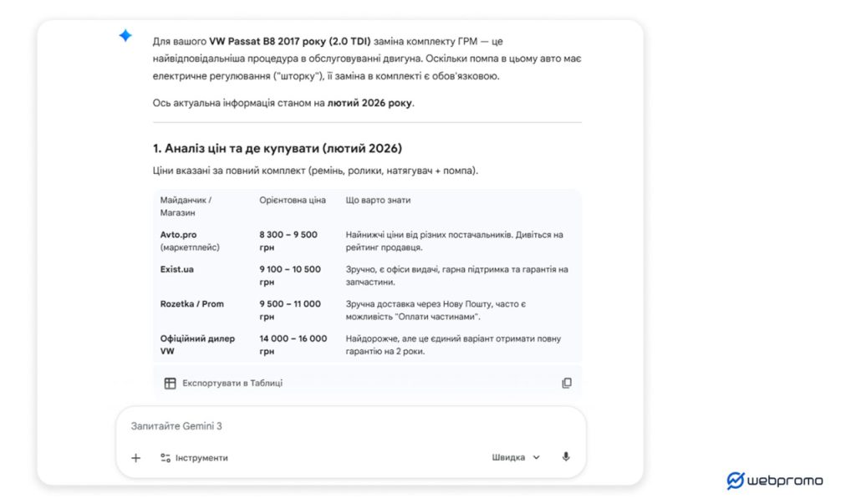Click the Exist.ua store cell
The height and width of the screenshot is (504, 856).
coord(177,269)
